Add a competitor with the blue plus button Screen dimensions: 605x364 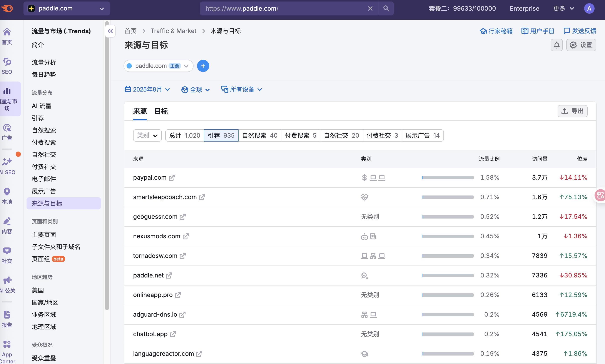[x=203, y=66]
